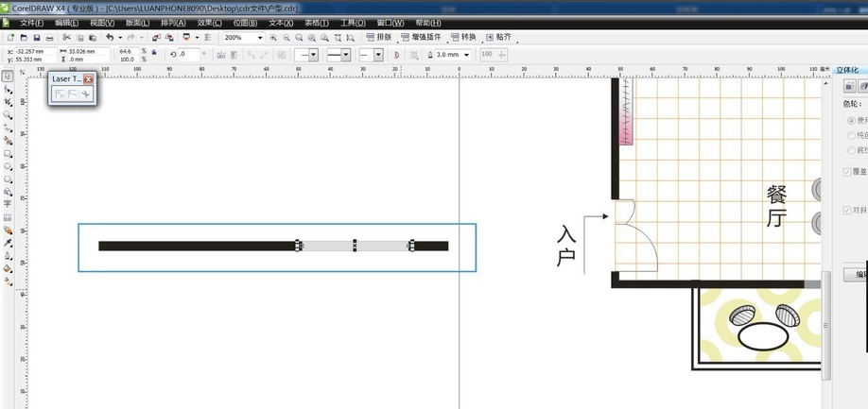
Task: Select the first 色轮 radio button
Action: point(851,121)
